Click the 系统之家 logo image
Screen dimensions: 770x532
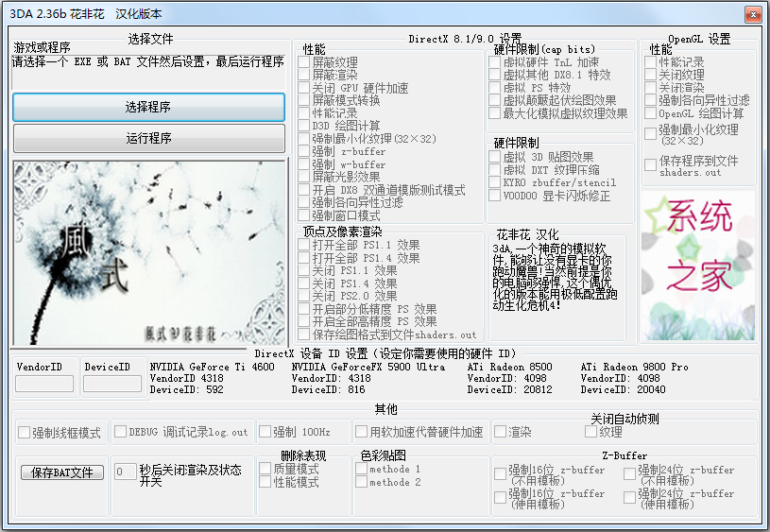pos(698,266)
